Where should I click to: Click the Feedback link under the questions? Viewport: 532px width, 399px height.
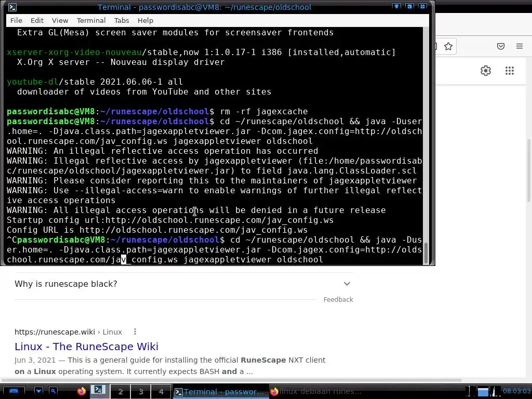click(x=338, y=300)
